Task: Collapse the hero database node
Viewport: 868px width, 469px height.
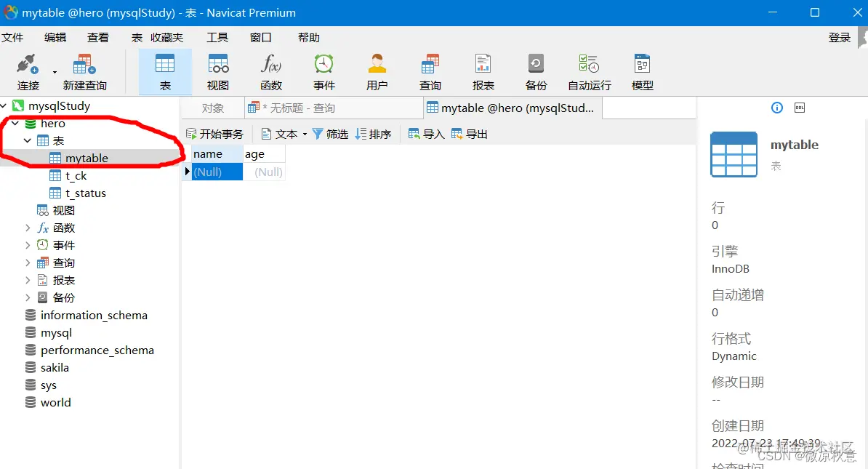Action: pos(16,123)
